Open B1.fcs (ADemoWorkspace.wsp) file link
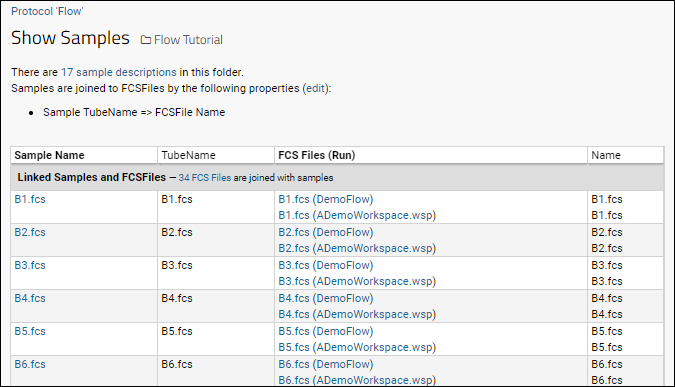The height and width of the screenshot is (387, 675). pyautogui.click(x=357, y=215)
